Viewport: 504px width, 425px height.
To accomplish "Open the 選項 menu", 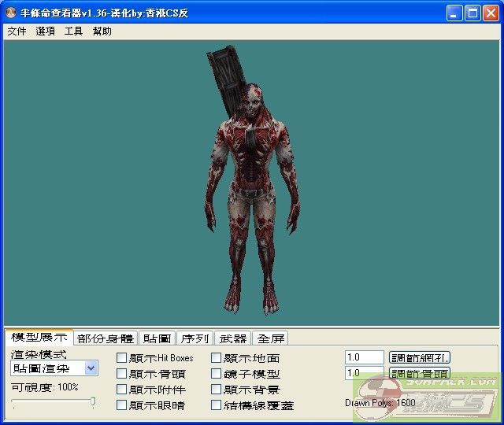I will tap(45, 31).
